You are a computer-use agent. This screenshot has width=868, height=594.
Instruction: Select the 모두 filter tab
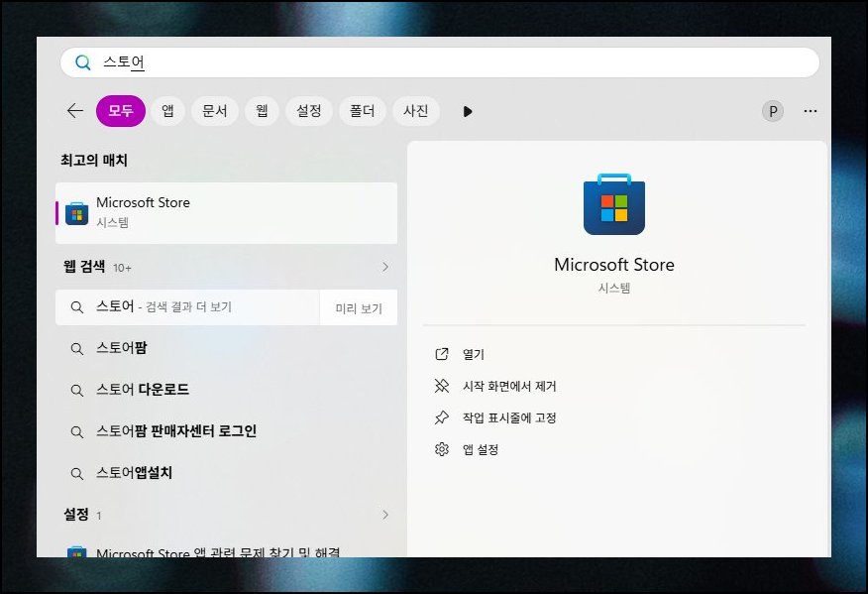(121, 111)
